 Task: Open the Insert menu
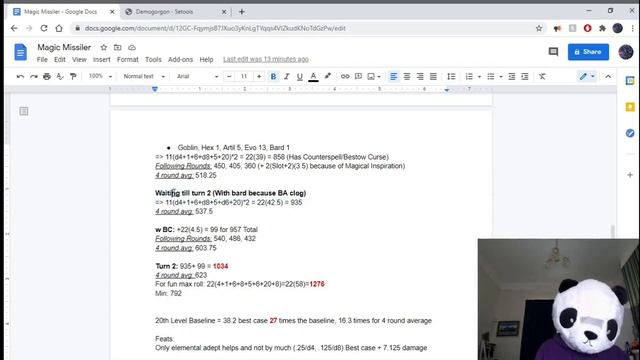102,60
